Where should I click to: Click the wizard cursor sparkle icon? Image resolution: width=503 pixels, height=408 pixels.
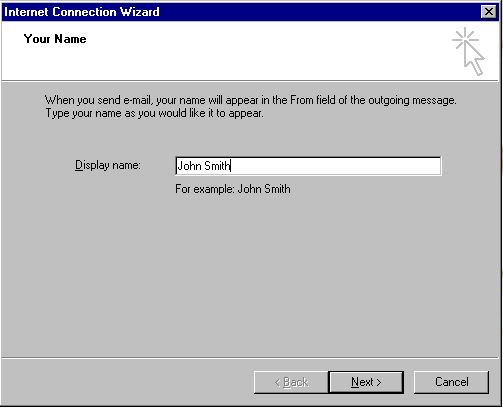(468, 51)
